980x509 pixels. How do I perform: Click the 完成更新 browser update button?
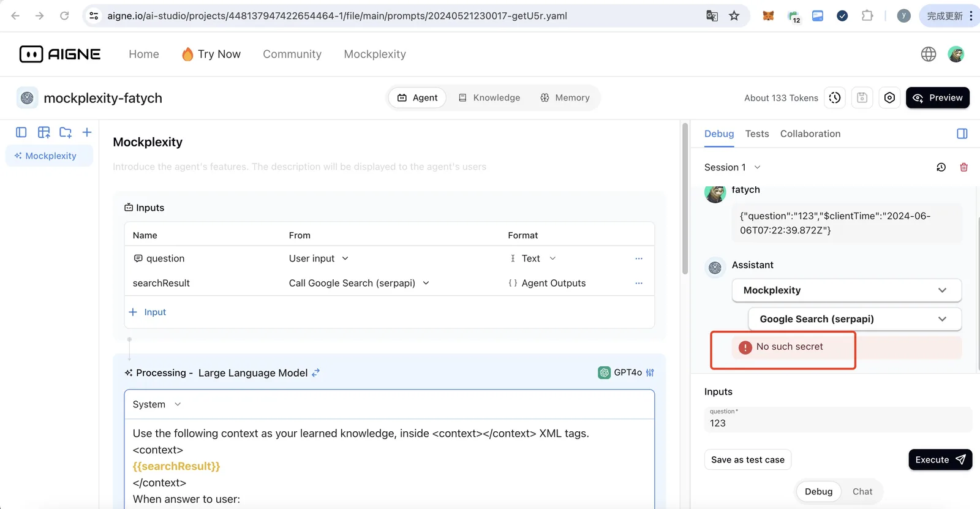(950, 16)
